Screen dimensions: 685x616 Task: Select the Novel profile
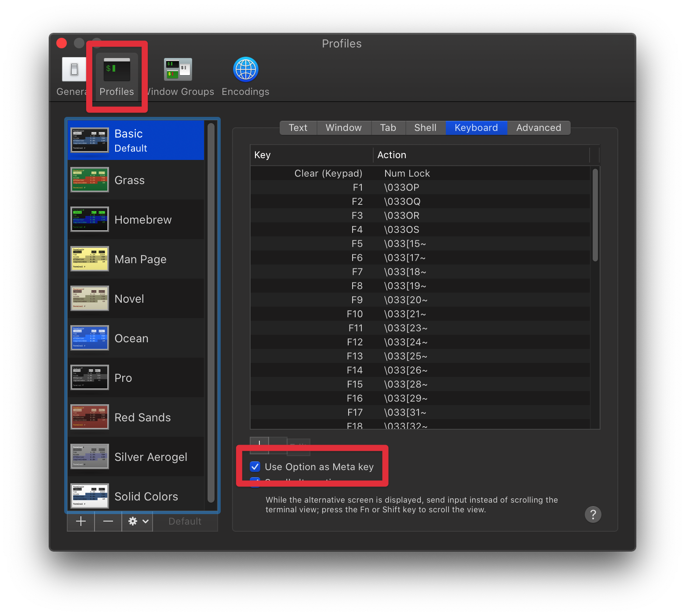pyautogui.click(x=136, y=298)
